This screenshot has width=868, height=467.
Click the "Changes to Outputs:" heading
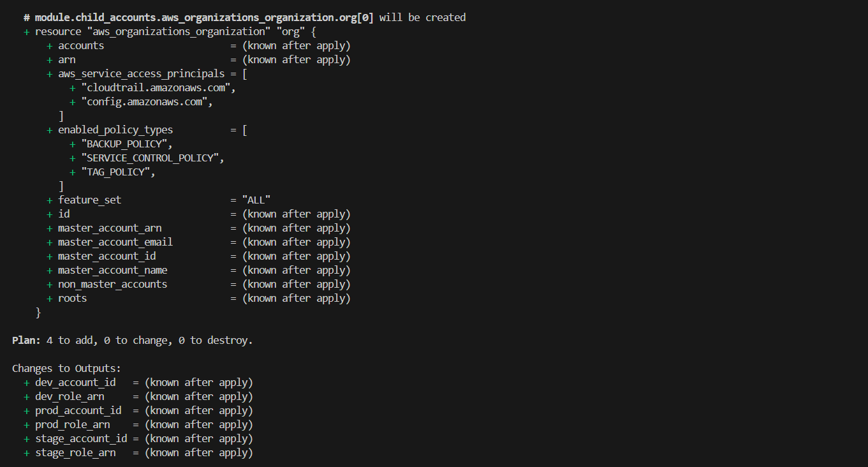click(x=66, y=368)
